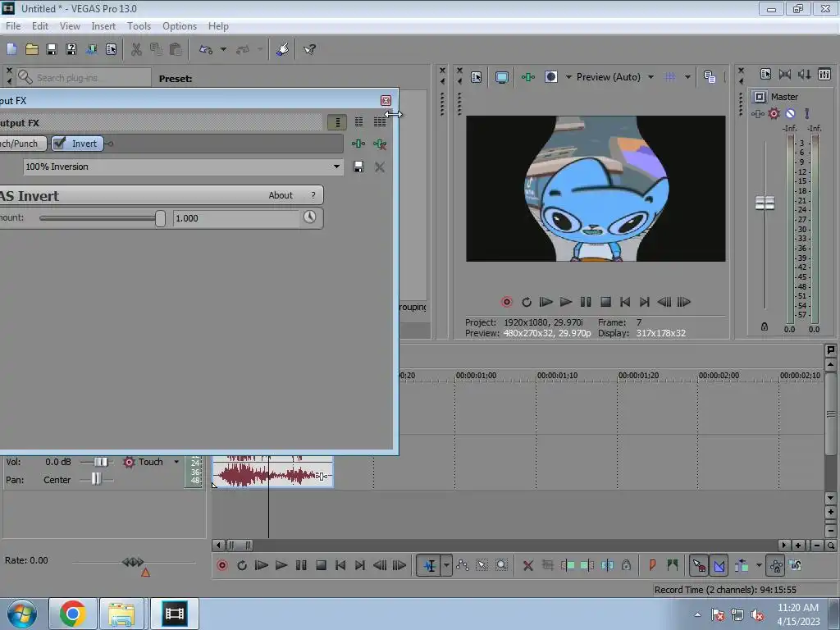Image resolution: width=840 pixels, height=630 pixels.
Task: Open the Preview (Auto) quality dropdown
Action: (x=651, y=77)
